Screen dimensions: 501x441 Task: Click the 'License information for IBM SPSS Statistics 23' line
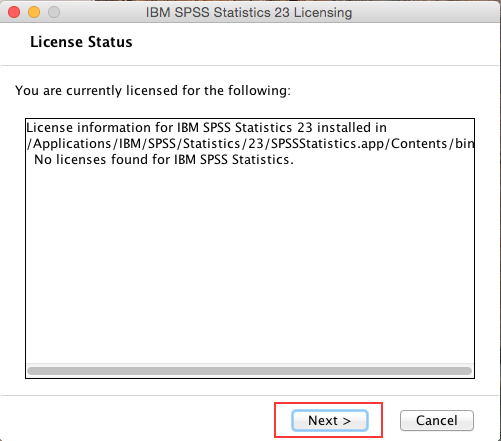point(206,128)
